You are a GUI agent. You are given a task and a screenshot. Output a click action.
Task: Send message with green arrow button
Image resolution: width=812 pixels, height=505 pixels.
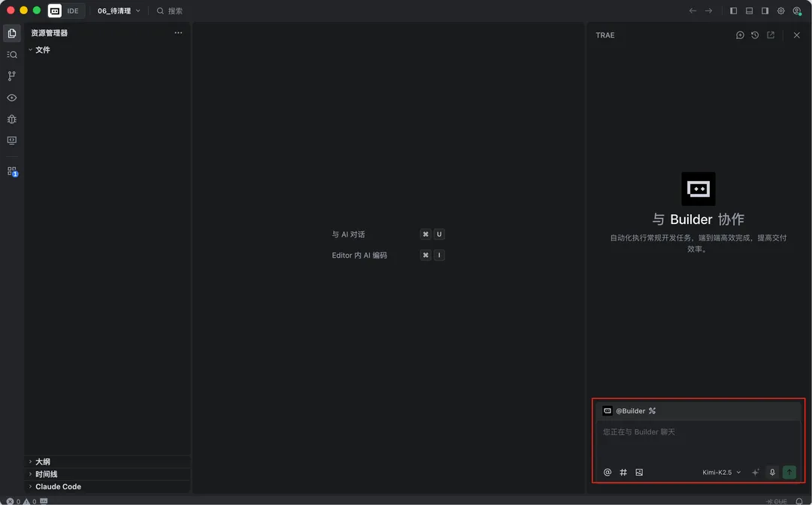(x=789, y=472)
